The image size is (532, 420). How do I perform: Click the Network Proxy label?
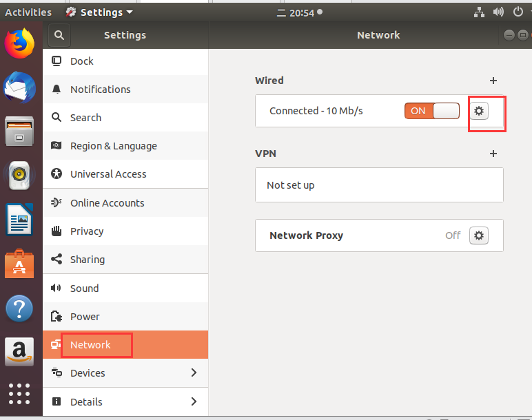306,235
